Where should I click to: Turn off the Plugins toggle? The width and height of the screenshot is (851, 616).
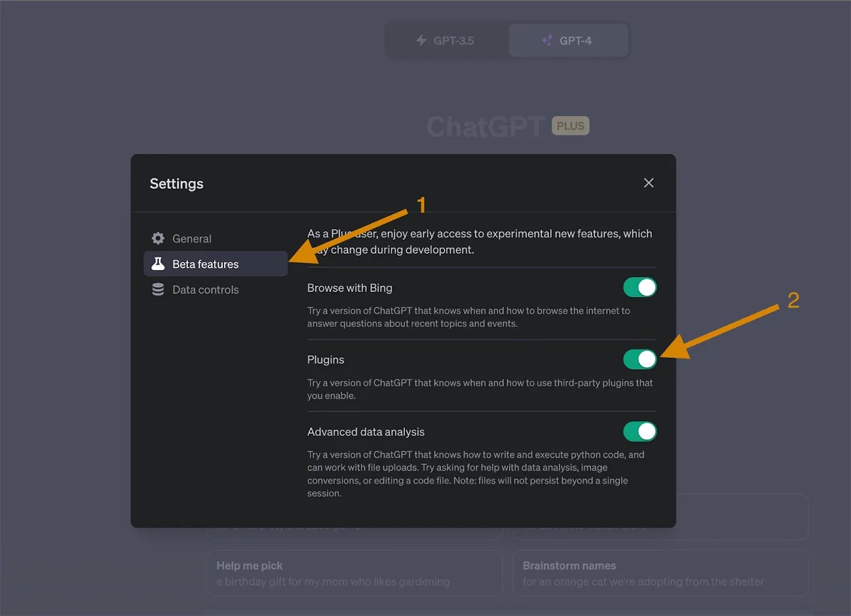pyautogui.click(x=640, y=359)
